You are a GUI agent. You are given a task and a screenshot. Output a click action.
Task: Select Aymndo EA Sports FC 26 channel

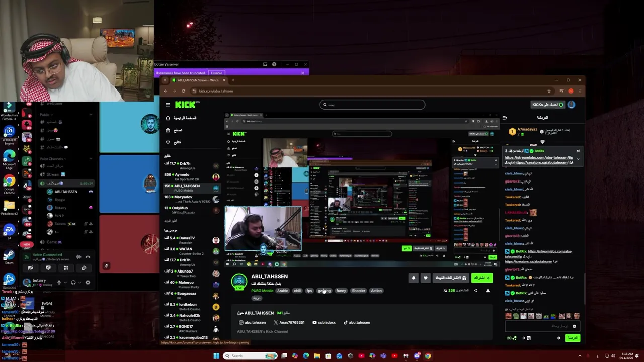pyautogui.click(x=191, y=176)
